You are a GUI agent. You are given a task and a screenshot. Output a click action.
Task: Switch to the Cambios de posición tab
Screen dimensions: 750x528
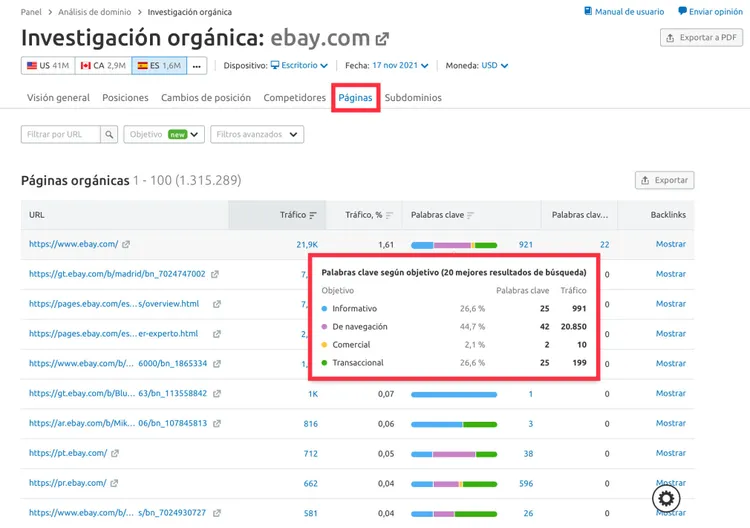click(x=206, y=98)
